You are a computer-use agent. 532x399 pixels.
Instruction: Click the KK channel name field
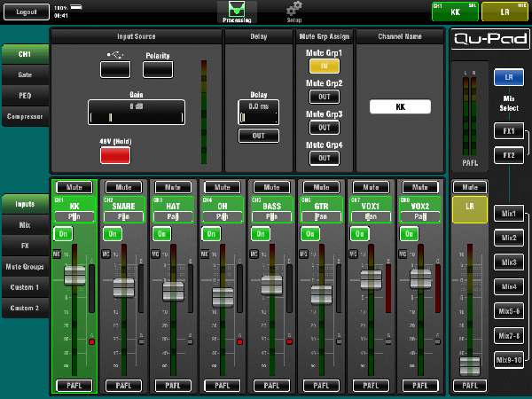400,106
